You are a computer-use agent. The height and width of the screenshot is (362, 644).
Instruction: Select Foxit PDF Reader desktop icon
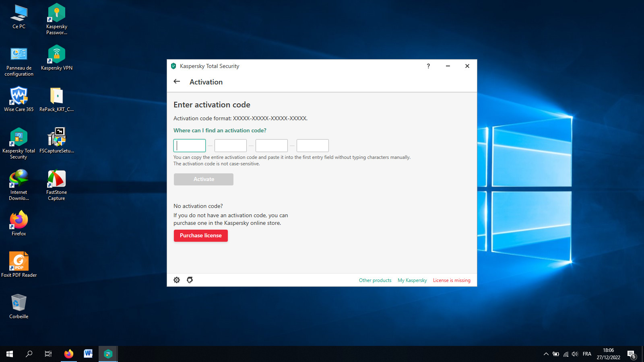pyautogui.click(x=19, y=265)
